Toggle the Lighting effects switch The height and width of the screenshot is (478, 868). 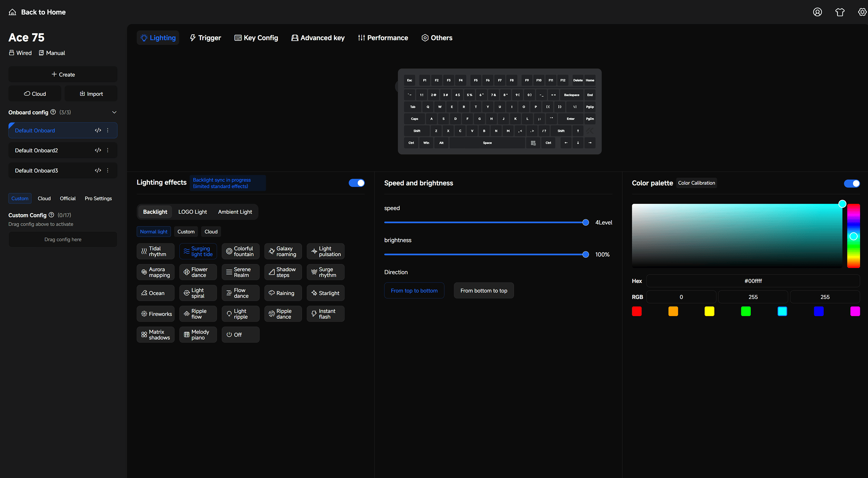coord(356,183)
